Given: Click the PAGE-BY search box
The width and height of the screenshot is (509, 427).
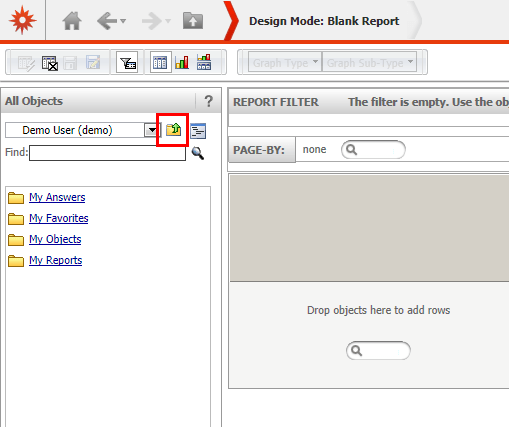Looking at the screenshot, I should coord(373,150).
